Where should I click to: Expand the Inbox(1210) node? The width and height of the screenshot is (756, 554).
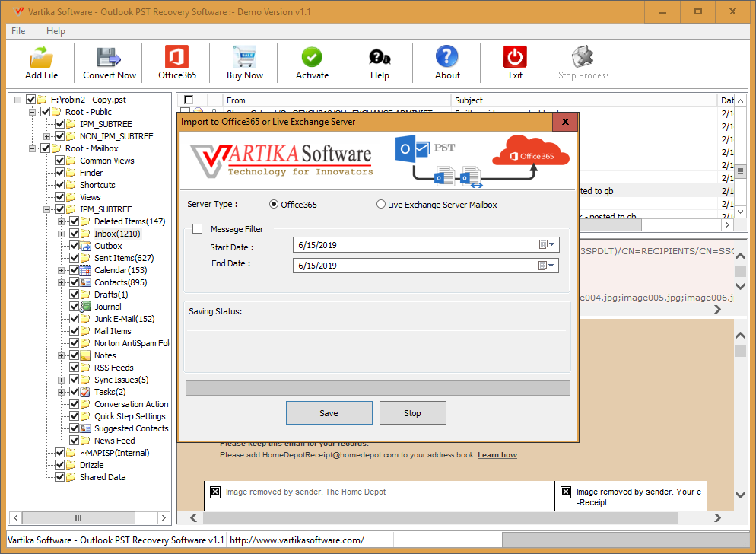click(62, 234)
